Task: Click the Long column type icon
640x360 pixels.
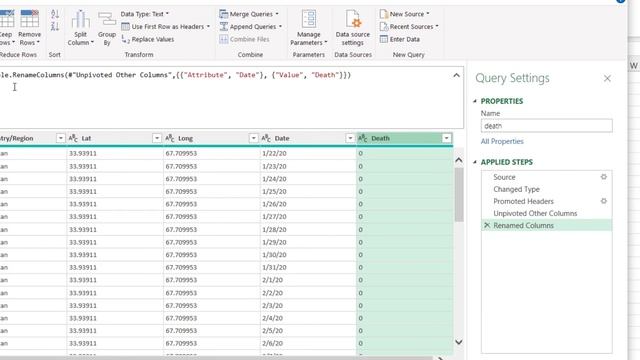Action: tap(170, 138)
